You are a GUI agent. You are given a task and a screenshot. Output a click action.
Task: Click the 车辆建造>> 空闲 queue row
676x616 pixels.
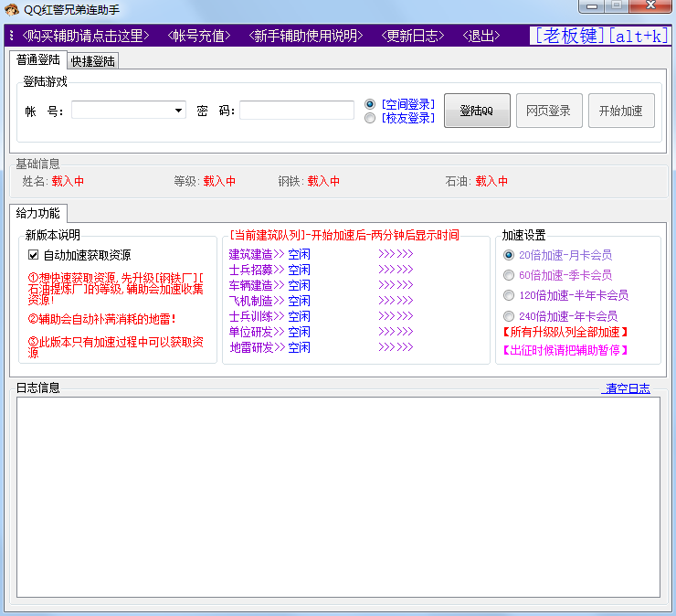pos(269,285)
